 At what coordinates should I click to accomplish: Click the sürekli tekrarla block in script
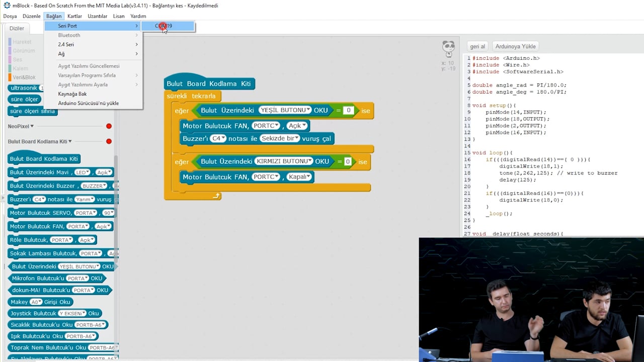193,96
